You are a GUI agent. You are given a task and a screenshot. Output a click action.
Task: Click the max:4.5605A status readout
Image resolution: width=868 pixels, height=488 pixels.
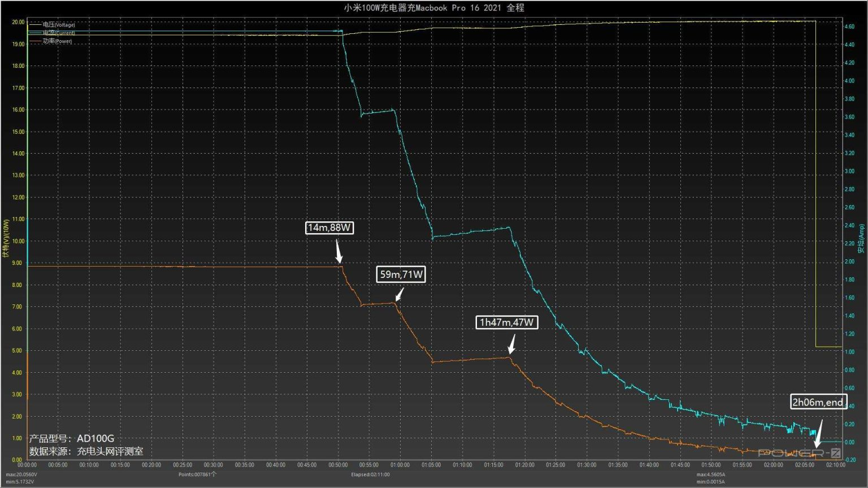(711, 475)
